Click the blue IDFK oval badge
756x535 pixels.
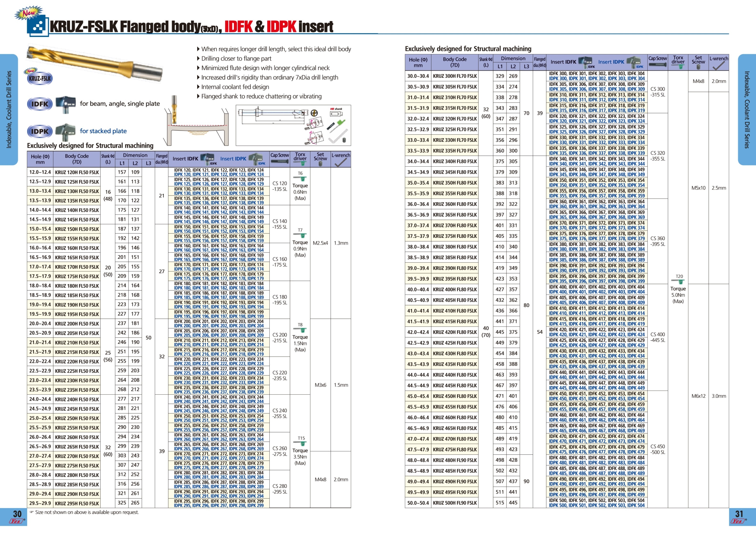coord(40,104)
